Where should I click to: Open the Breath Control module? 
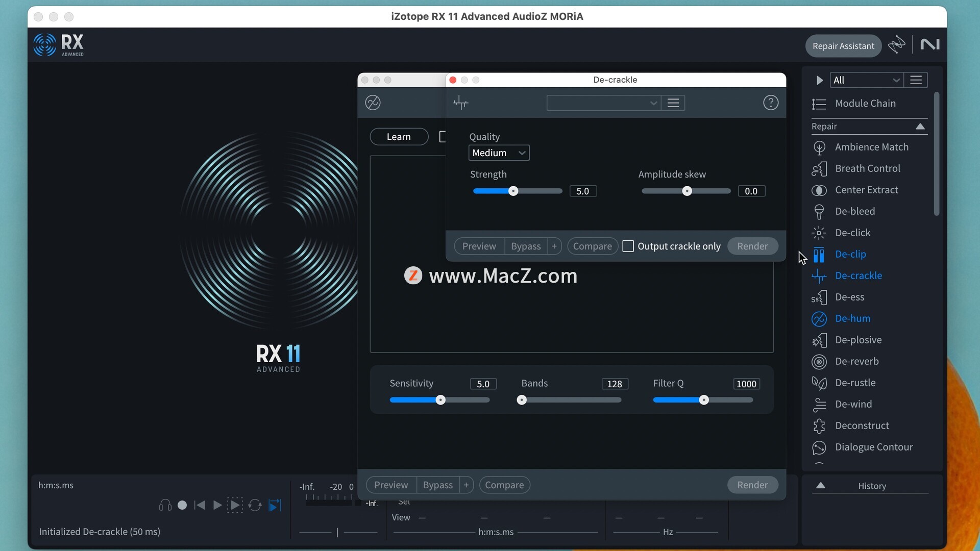868,168
